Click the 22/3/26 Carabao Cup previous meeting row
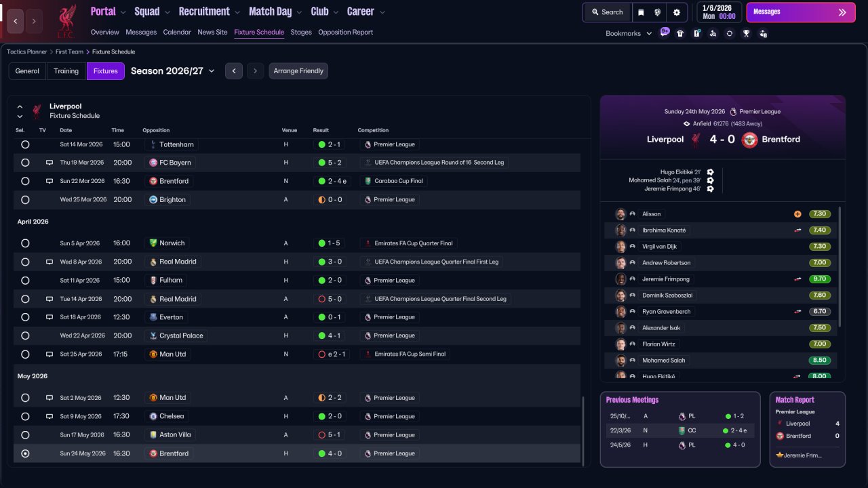The width and height of the screenshot is (868, 488). (680, 430)
